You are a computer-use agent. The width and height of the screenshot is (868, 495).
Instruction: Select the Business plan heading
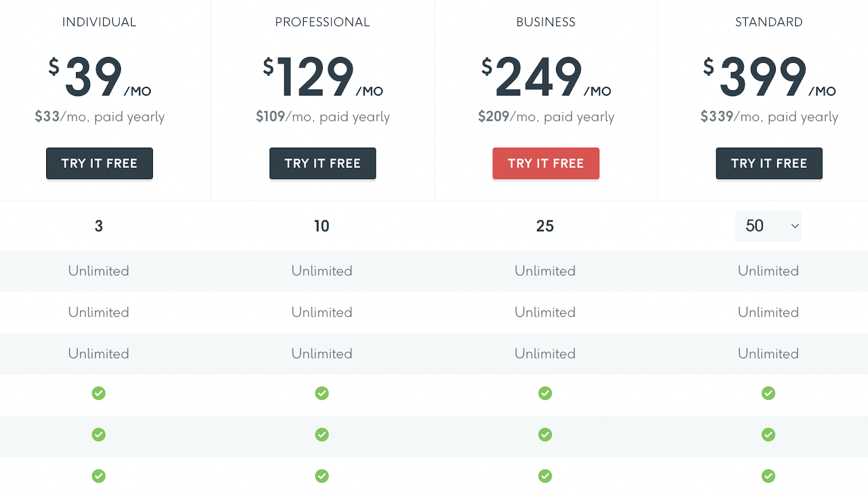click(546, 22)
